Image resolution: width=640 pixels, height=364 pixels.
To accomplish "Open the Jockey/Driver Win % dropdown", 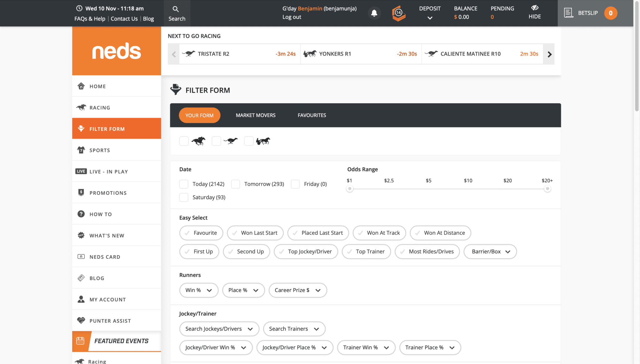I will coord(216,348).
